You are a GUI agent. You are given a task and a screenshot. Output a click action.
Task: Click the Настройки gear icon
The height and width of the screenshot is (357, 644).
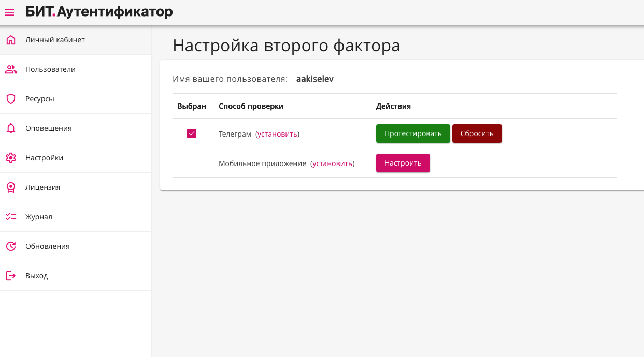tap(11, 158)
